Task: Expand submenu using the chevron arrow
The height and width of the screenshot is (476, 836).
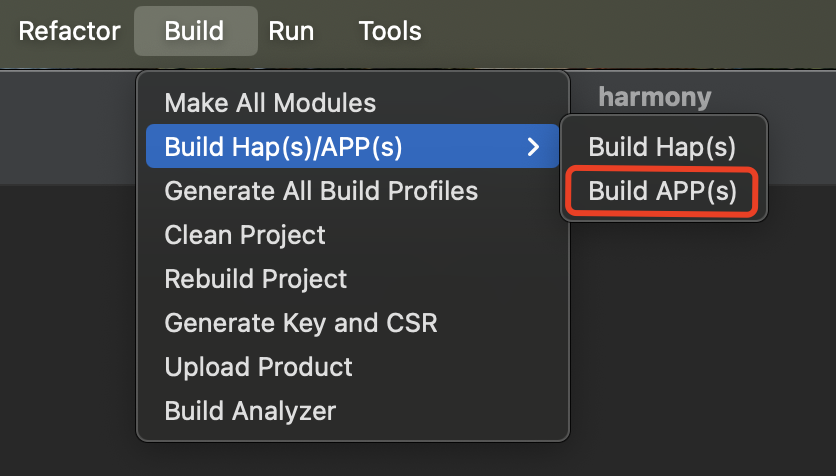Action: (x=533, y=148)
